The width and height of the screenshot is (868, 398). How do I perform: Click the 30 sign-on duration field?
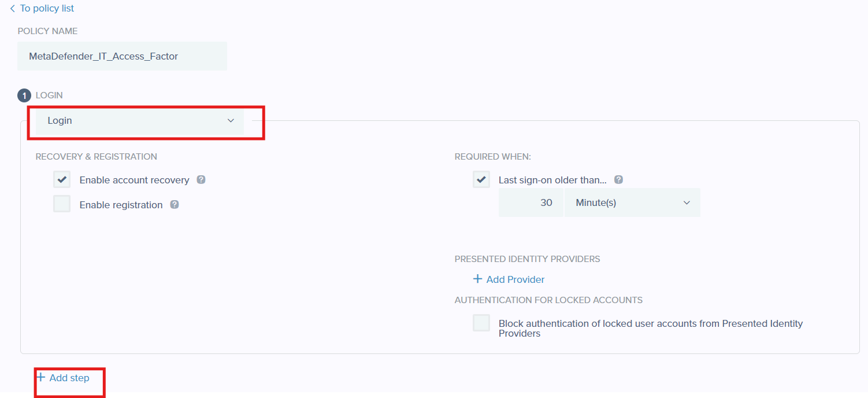(x=531, y=202)
